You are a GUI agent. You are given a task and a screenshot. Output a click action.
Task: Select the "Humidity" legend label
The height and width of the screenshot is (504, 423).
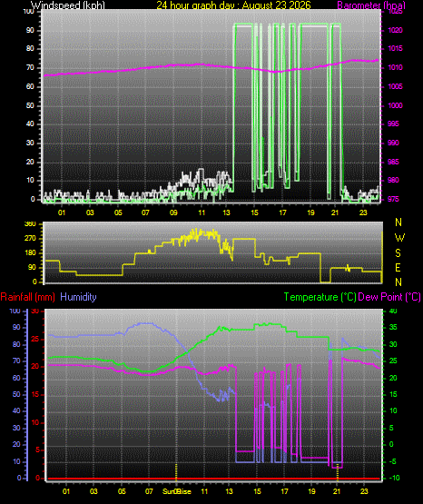click(x=78, y=297)
